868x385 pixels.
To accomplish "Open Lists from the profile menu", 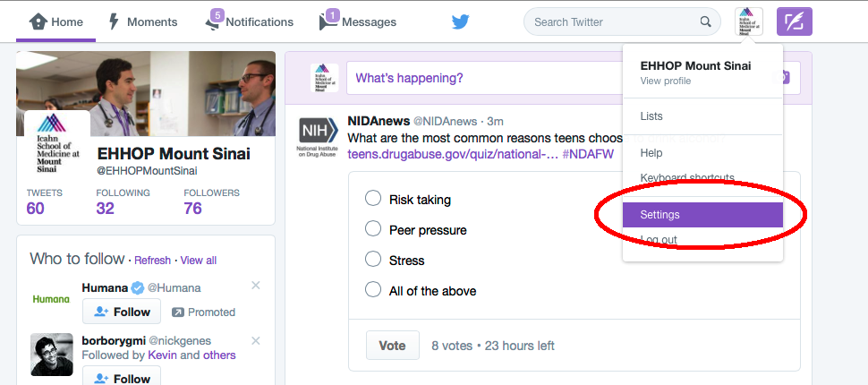I will [651, 116].
